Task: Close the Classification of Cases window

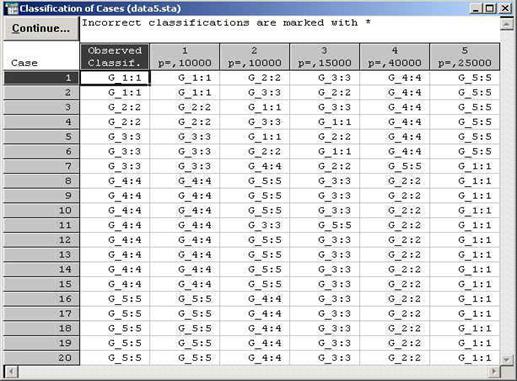Action: (505, 8)
